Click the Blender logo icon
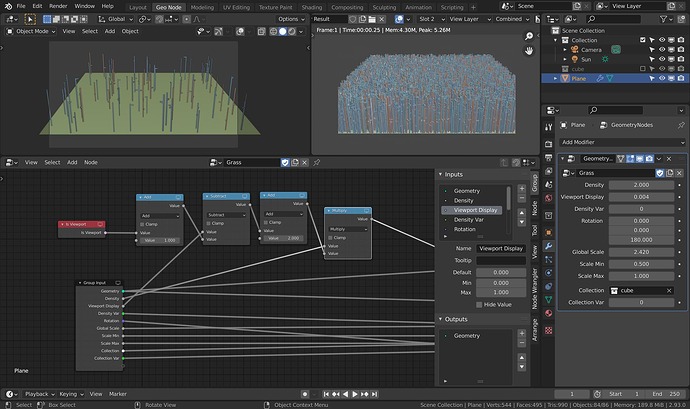The image size is (690, 409). pyautogui.click(x=8, y=6)
